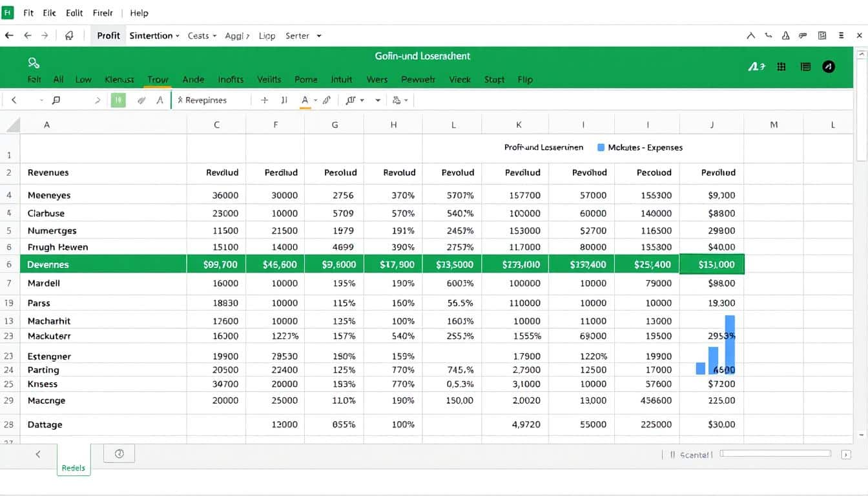The height and width of the screenshot is (496, 868).
Task: Click the Liop label in navigation bar
Action: 267,36
